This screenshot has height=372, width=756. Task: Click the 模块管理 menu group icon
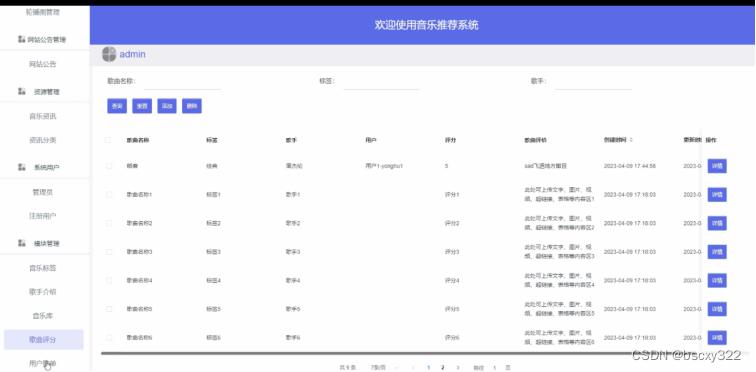coord(22,243)
